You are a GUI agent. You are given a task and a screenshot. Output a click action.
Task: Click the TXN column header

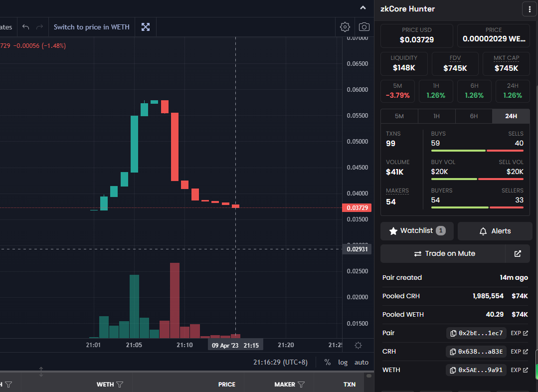coord(350,385)
